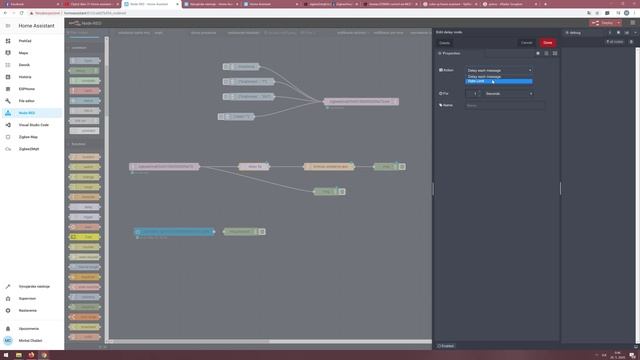This screenshot has width=640, height=360.
Task: Open the sidebar tab list dropdown arrow
Action: click(x=635, y=33)
